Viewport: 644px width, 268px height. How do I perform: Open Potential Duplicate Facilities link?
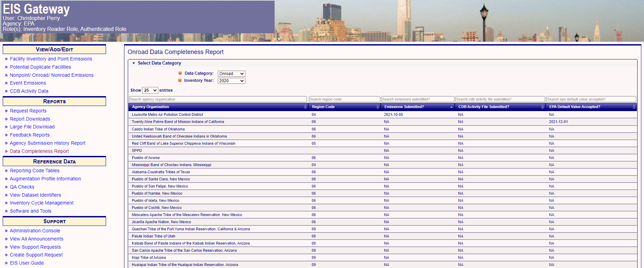click(x=40, y=67)
